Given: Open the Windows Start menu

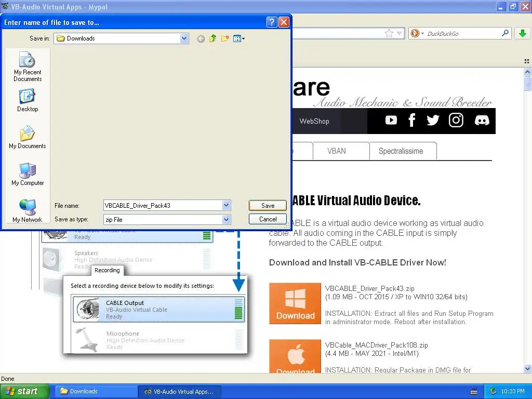Looking at the screenshot, I should click(x=24, y=391).
